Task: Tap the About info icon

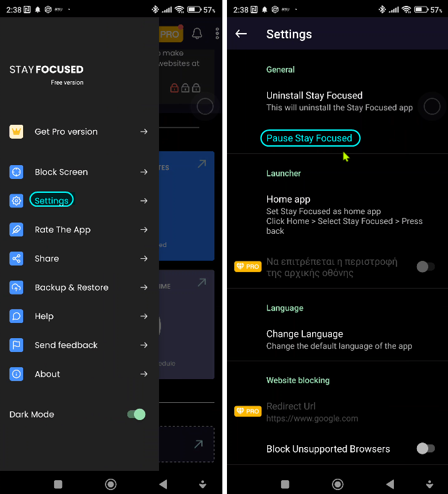Action: [x=16, y=374]
